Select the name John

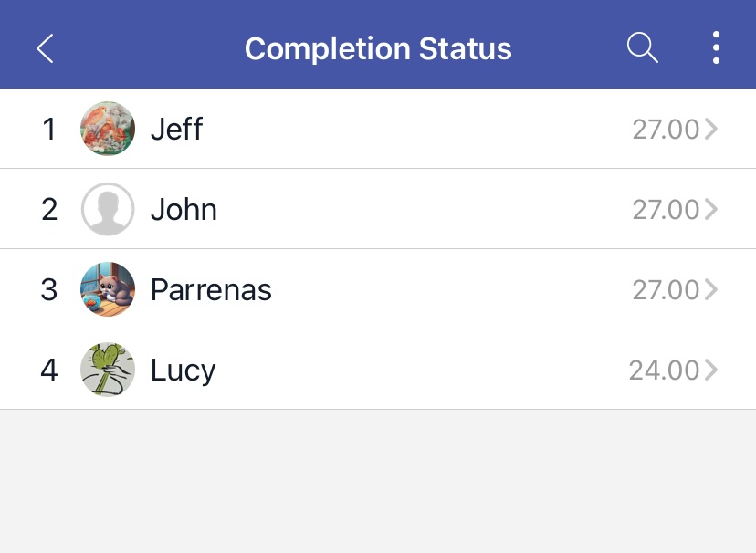[x=184, y=210]
